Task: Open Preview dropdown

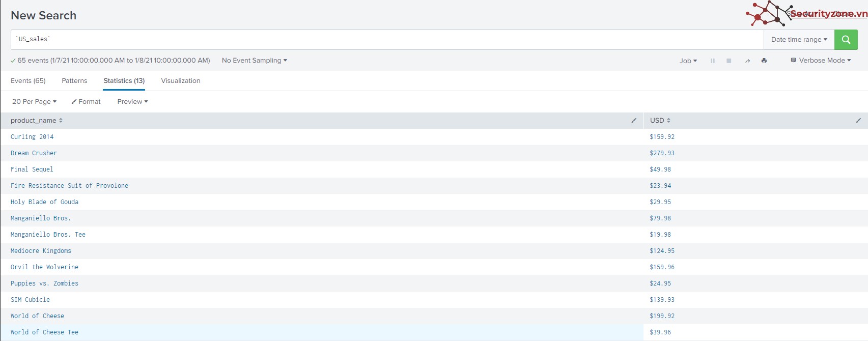Action: click(x=132, y=102)
